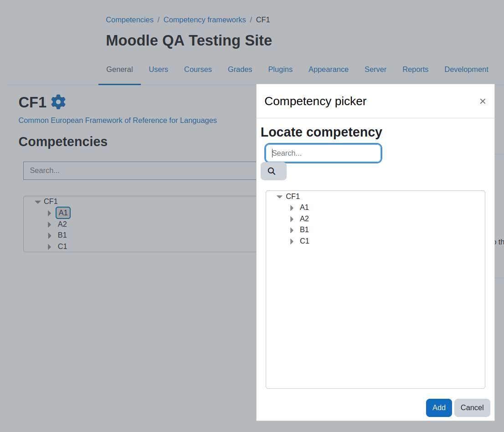The image size is (504, 432).
Task: Open the Competency frameworks breadcrumb link
Action: coord(205,20)
